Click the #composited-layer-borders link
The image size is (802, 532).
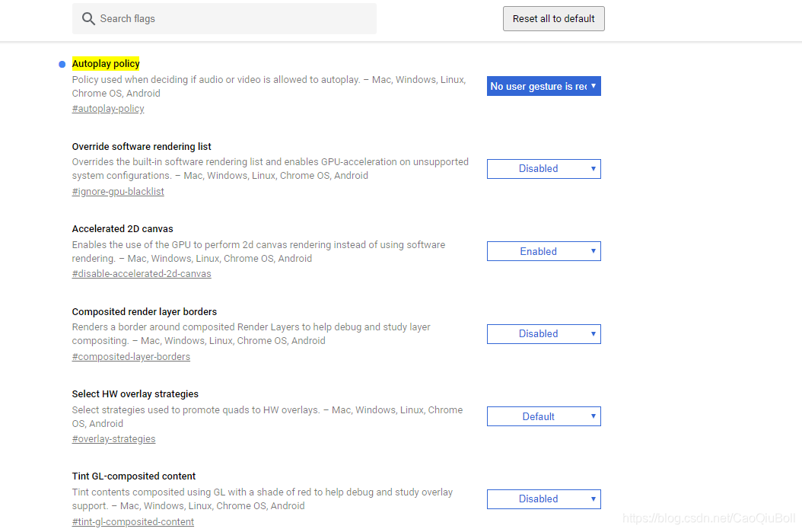[131, 356]
